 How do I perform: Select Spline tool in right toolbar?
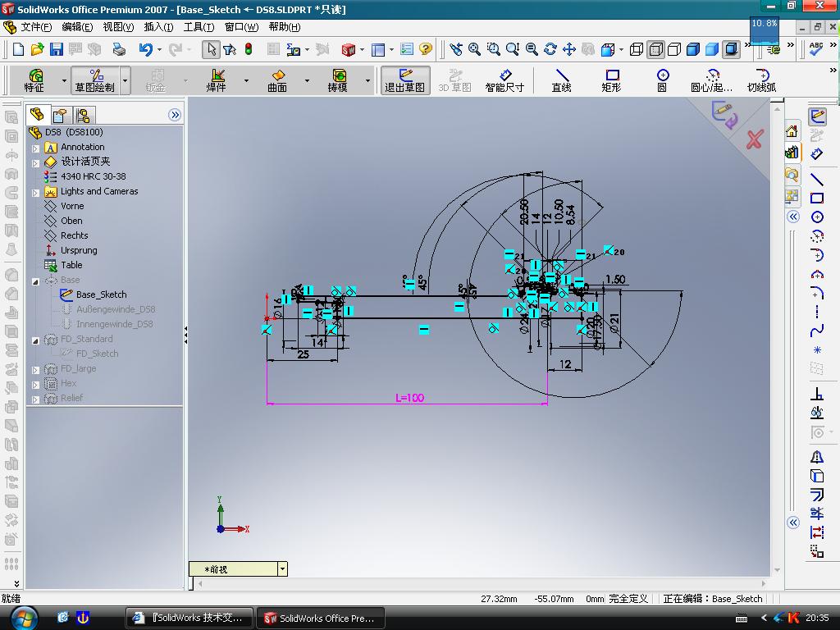(x=816, y=331)
